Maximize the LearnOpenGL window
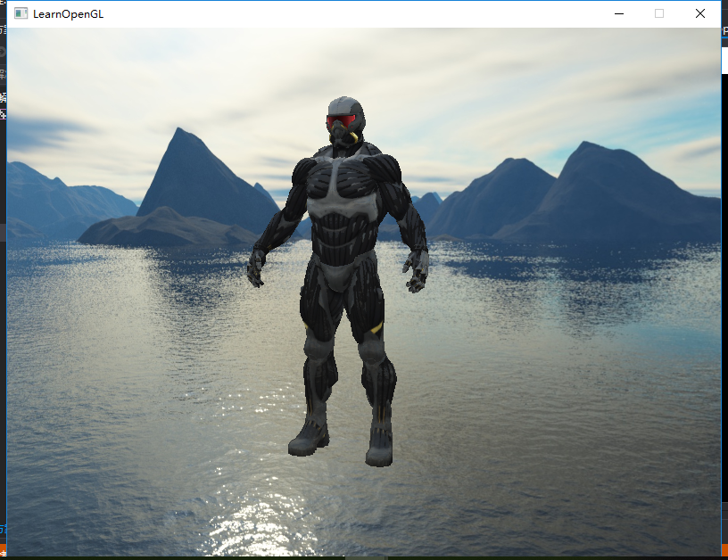The height and width of the screenshot is (560, 728). (x=659, y=13)
